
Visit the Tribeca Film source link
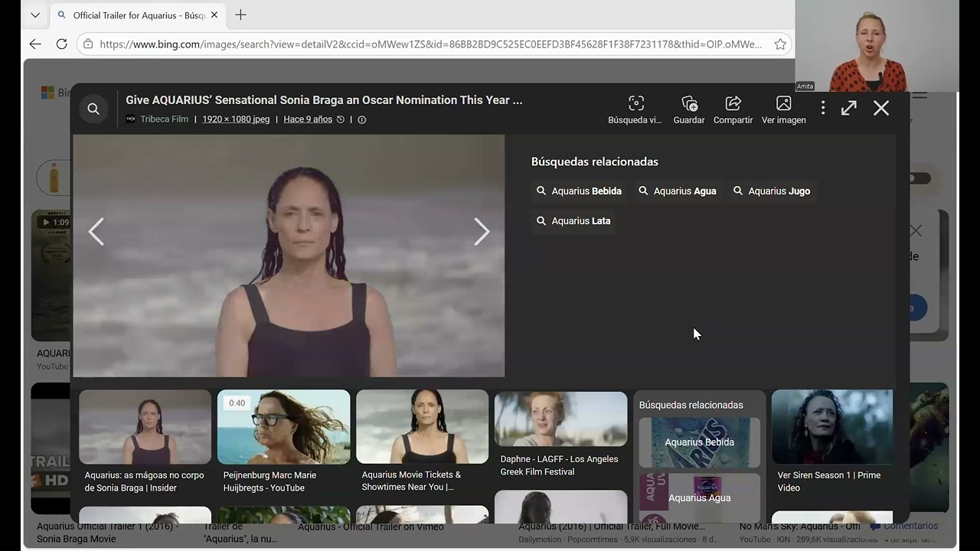pos(164,119)
